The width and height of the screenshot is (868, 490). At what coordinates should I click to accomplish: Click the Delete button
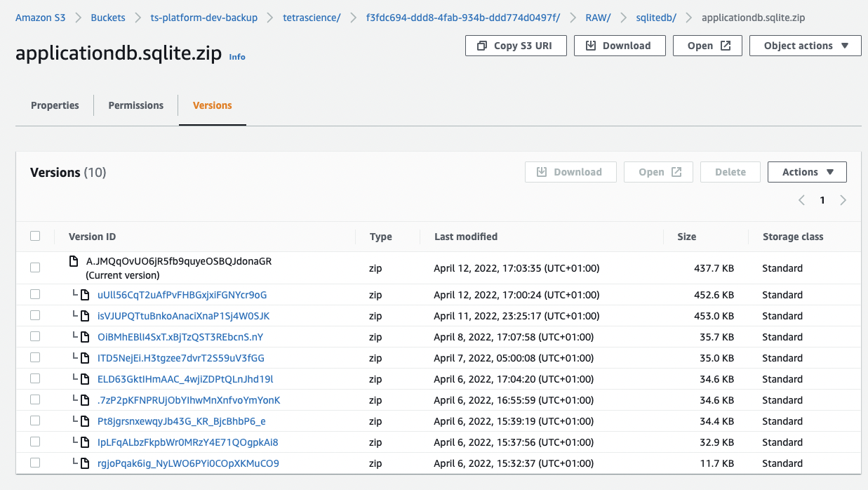pos(730,172)
